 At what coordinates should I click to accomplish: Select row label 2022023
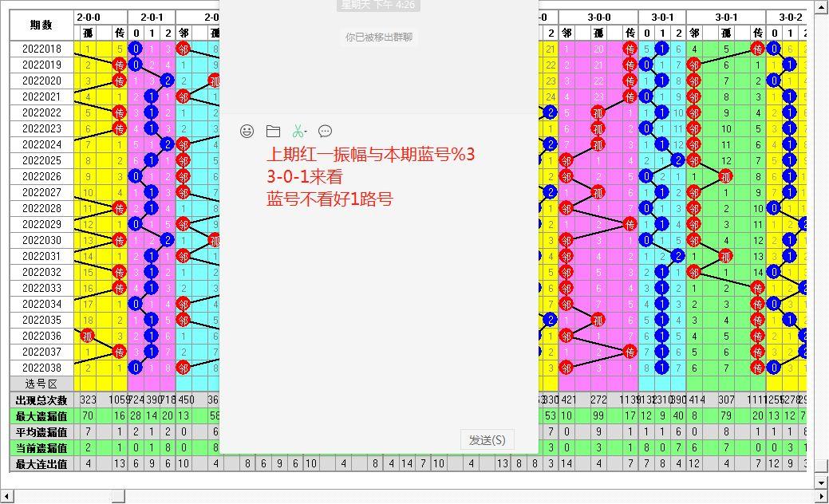(x=41, y=128)
